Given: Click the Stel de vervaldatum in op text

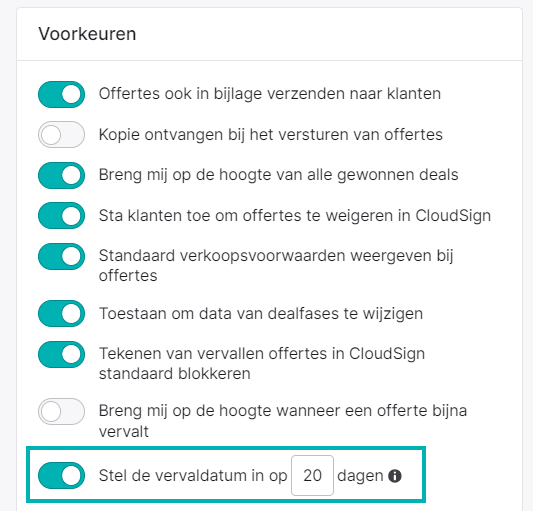Looking at the screenshot, I should [193, 475].
